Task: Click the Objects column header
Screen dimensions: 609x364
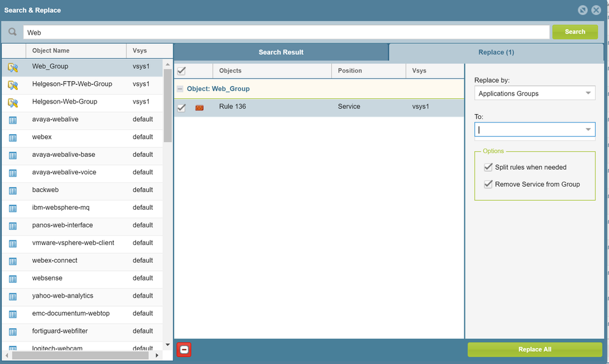Action: click(272, 71)
